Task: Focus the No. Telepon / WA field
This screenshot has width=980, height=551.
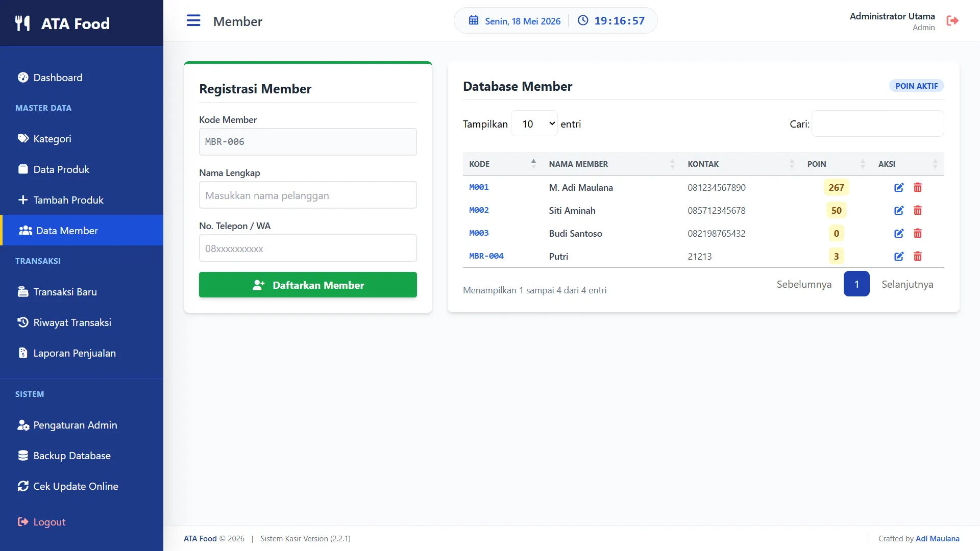Action: click(308, 248)
